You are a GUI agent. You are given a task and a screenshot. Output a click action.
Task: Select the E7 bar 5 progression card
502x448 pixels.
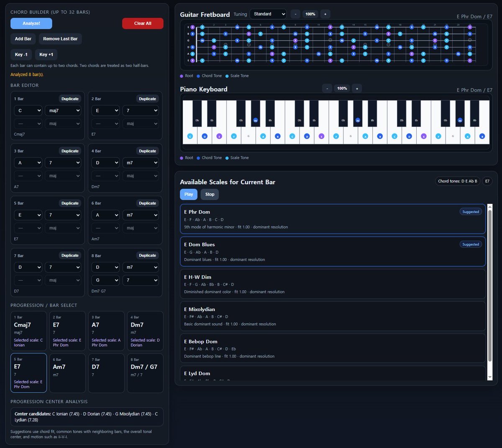coord(28,373)
